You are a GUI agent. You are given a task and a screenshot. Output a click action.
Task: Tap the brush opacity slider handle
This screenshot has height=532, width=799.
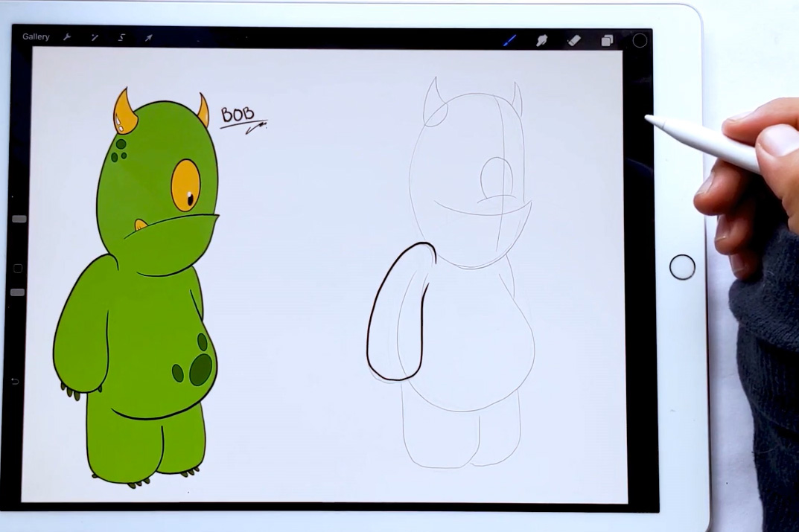[x=18, y=292]
